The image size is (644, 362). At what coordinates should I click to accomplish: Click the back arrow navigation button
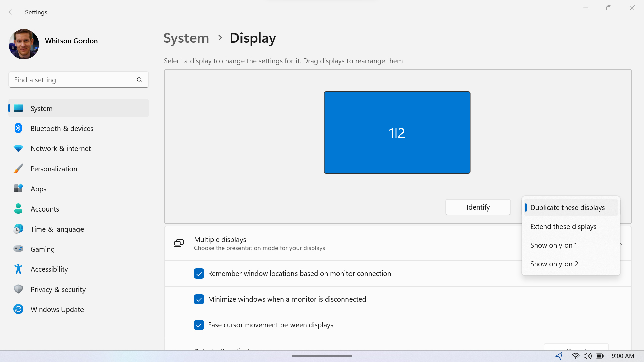point(12,12)
